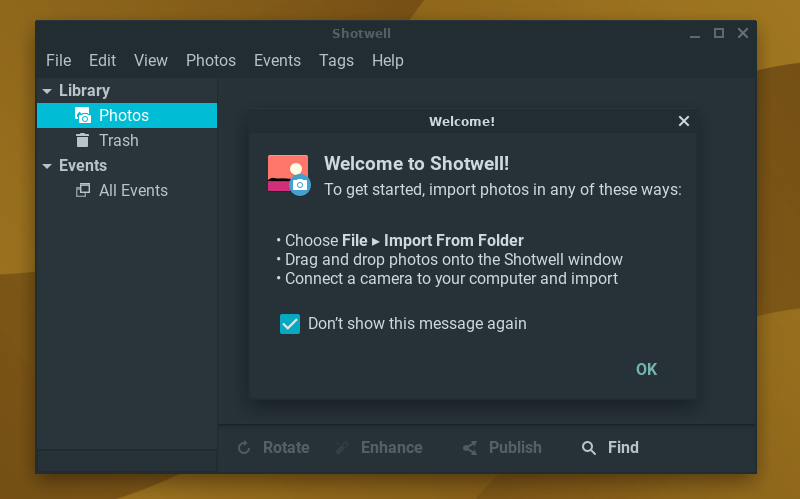Click the Rotate arrow icon

pyautogui.click(x=244, y=447)
